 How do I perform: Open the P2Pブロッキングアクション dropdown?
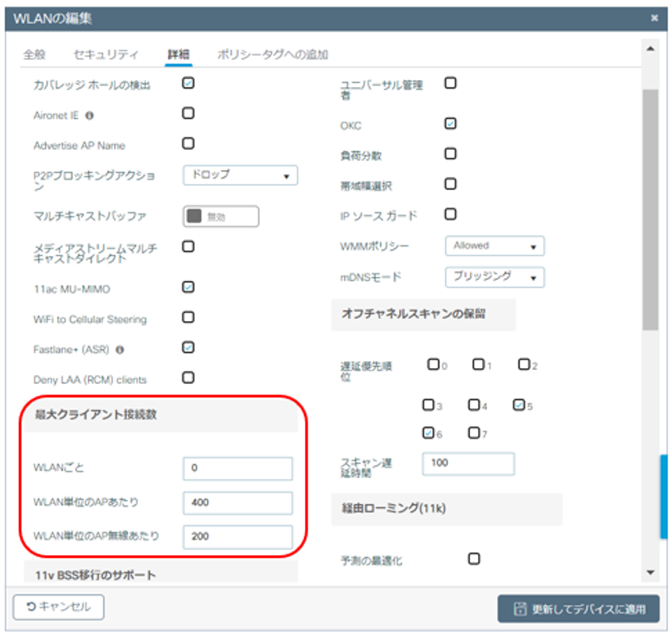click(x=240, y=175)
